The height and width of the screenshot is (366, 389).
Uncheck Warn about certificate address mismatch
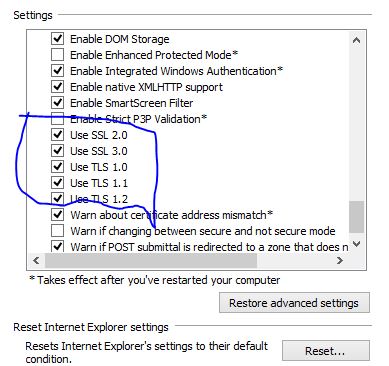tap(58, 215)
